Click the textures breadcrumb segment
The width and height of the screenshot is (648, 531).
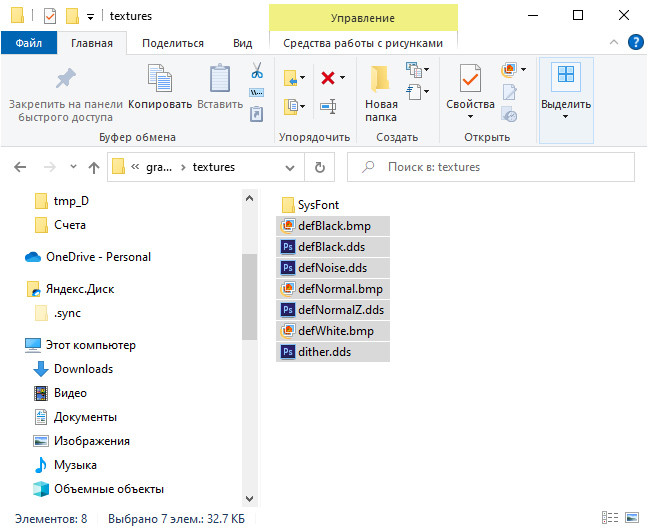pos(214,167)
